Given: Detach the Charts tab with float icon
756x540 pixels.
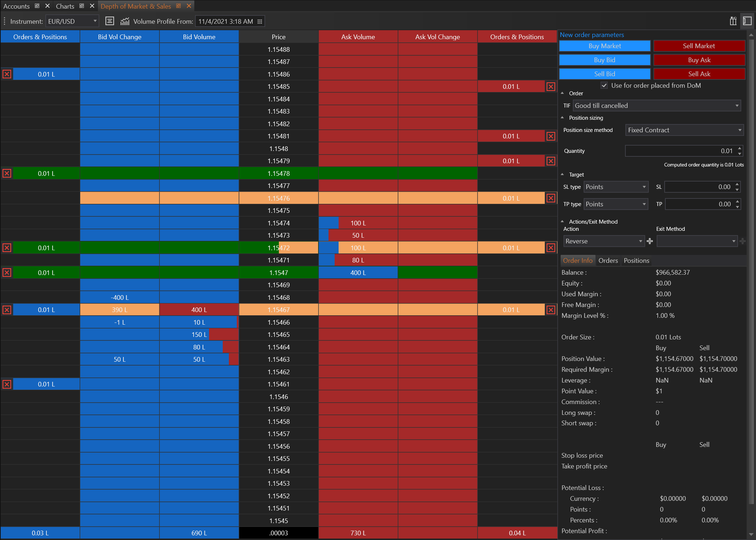Looking at the screenshot, I should pos(82,6).
